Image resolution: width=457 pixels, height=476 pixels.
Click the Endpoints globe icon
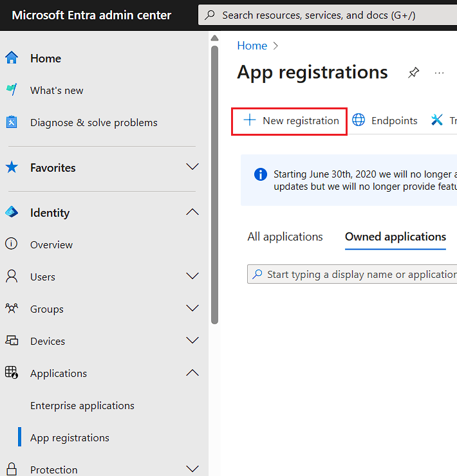point(359,120)
